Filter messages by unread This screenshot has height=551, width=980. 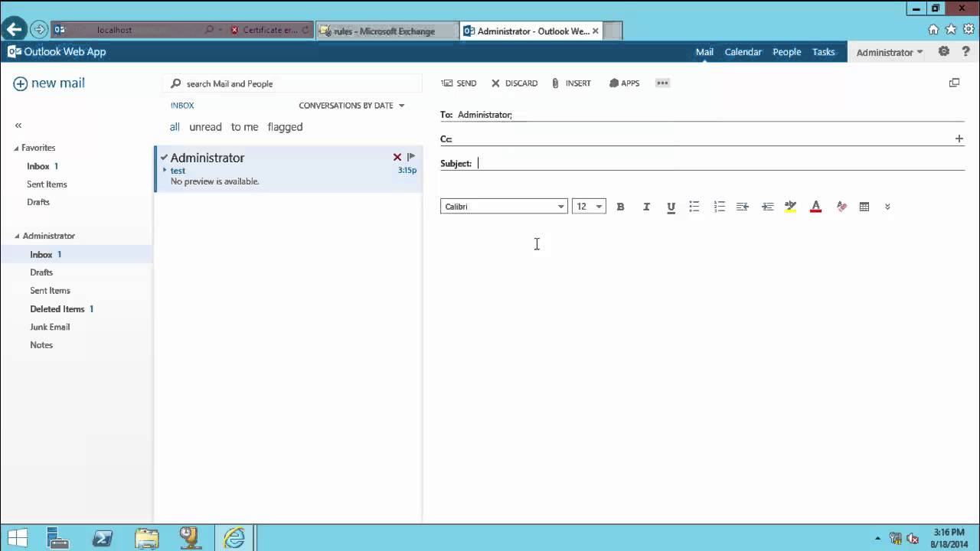pyautogui.click(x=205, y=127)
